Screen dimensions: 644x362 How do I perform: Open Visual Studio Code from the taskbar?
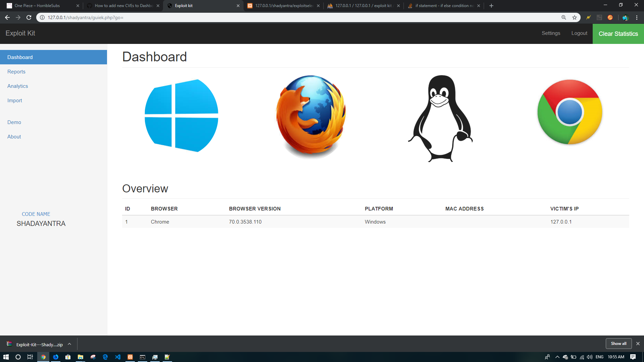point(118,357)
